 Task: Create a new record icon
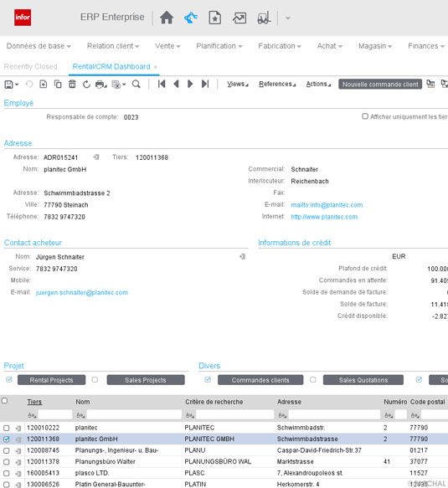point(44,84)
